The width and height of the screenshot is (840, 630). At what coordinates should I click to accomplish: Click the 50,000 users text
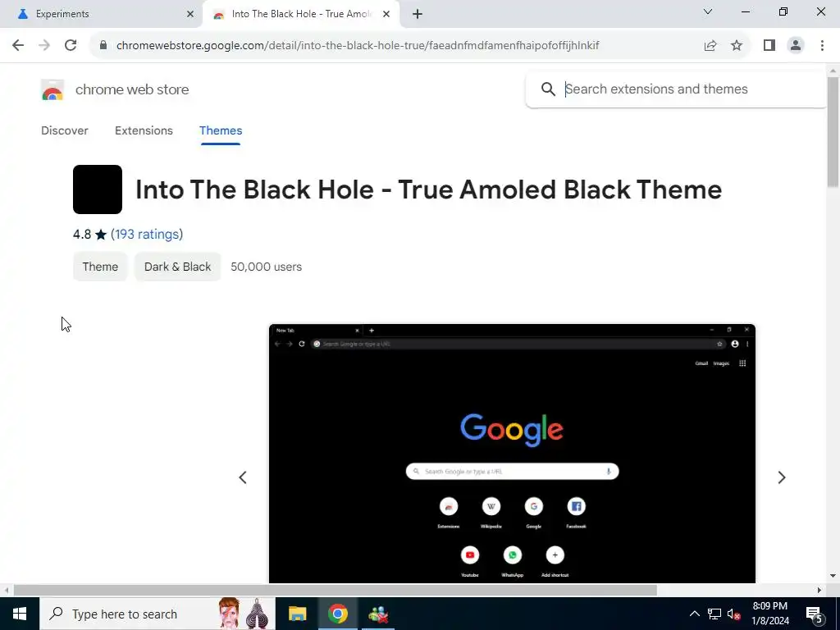(267, 267)
